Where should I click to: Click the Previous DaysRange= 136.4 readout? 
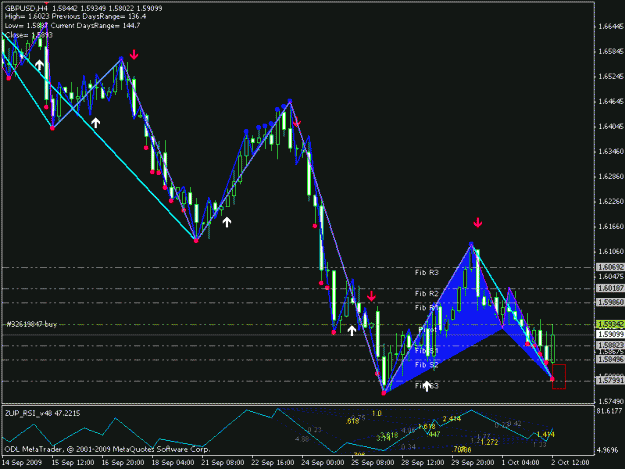(x=99, y=17)
